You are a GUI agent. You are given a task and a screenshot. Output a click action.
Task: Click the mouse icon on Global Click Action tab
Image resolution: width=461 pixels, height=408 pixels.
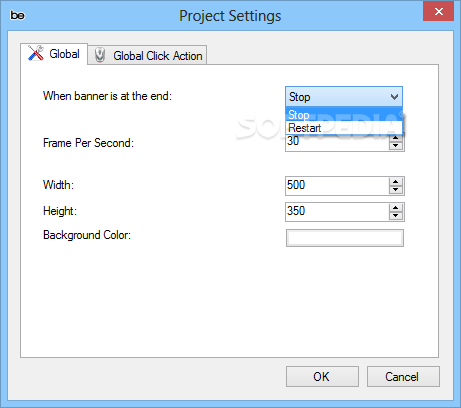point(100,55)
